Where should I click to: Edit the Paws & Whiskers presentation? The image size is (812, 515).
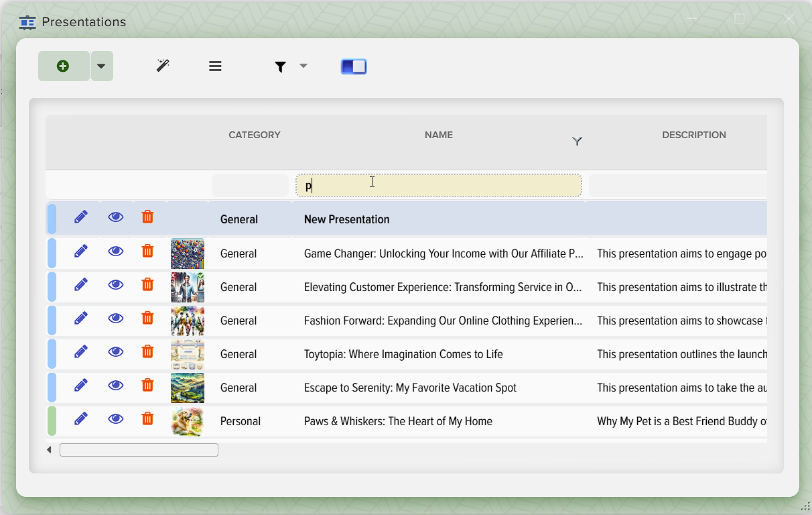tap(81, 419)
